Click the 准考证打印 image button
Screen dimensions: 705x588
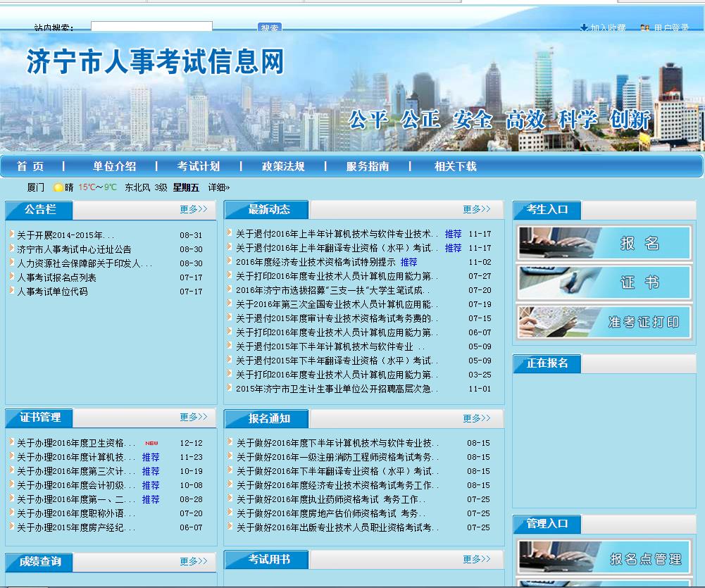point(604,322)
